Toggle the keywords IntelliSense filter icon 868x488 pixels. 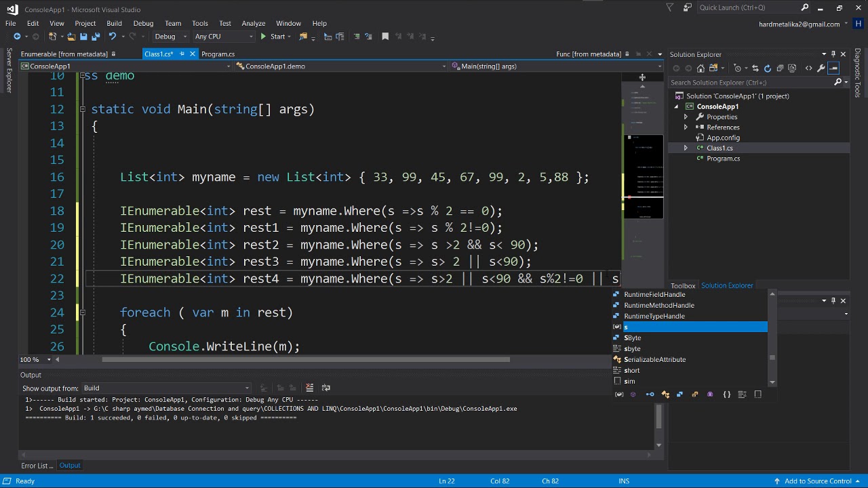742,394
